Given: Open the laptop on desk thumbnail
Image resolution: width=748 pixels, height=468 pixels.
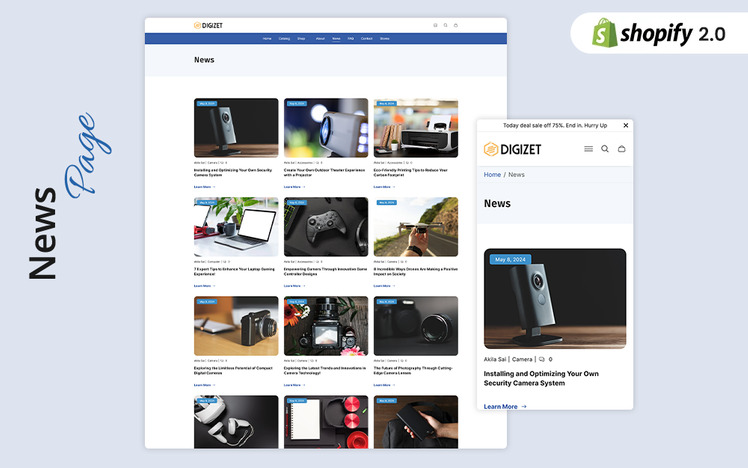Looking at the screenshot, I should tap(236, 227).
